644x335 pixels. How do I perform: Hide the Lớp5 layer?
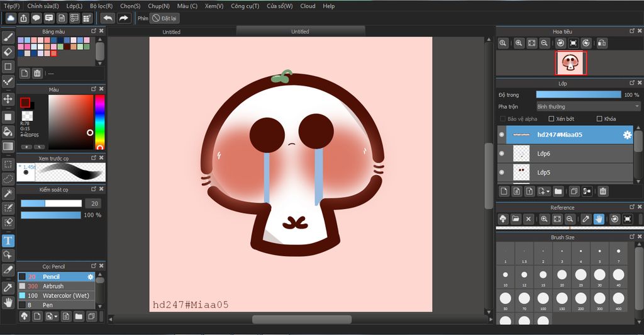pos(501,173)
